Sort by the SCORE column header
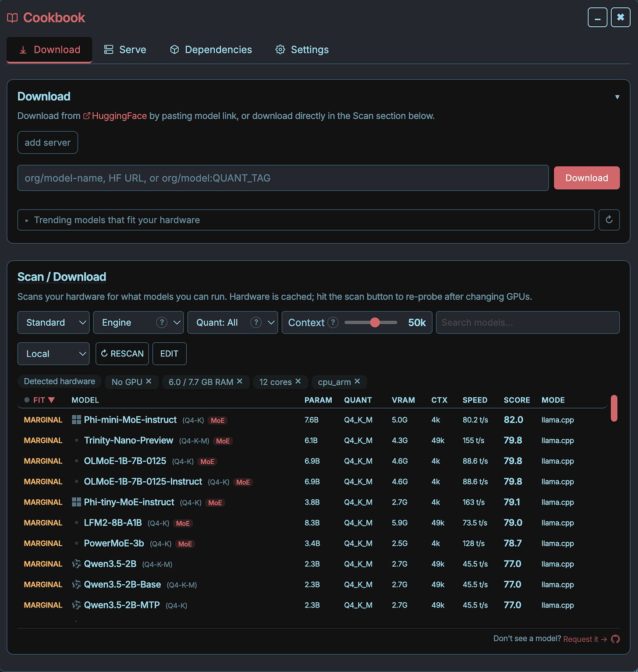 [517, 400]
